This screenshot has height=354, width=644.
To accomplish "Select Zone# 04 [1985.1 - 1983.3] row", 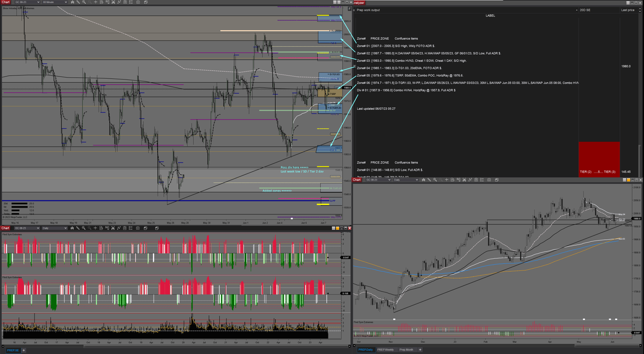I will pyautogui.click(x=399, y=68).
